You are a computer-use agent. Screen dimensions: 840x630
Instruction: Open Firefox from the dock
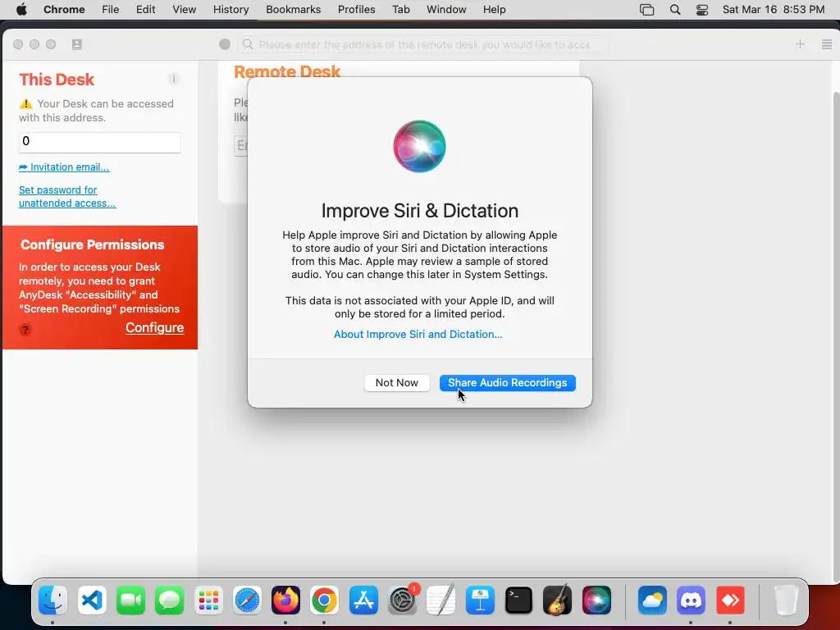tap(285, 600)
